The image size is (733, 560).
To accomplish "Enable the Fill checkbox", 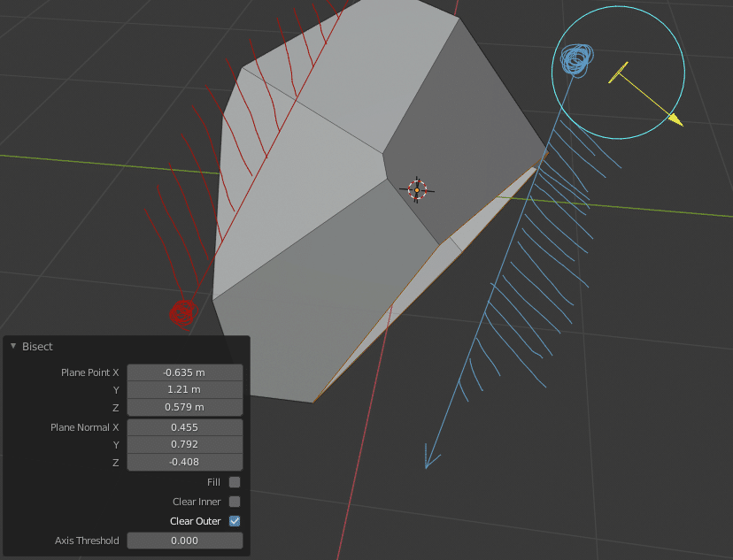I will tap(235, 482).
